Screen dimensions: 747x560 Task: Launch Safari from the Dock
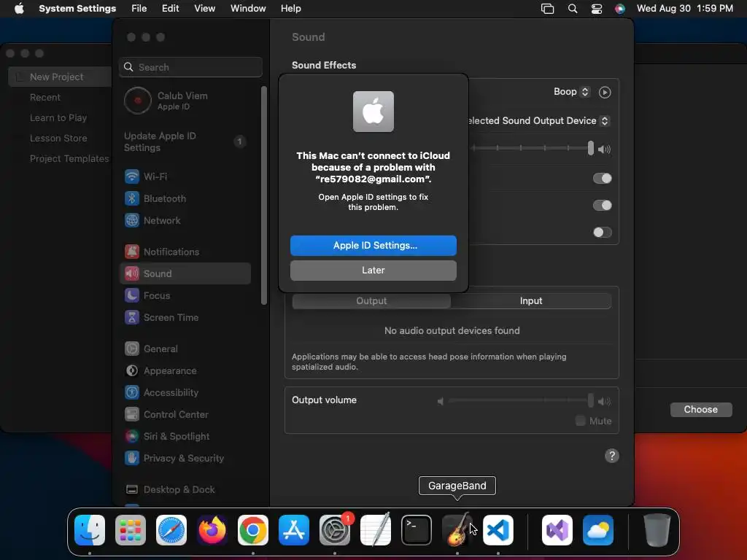(171, 529)
